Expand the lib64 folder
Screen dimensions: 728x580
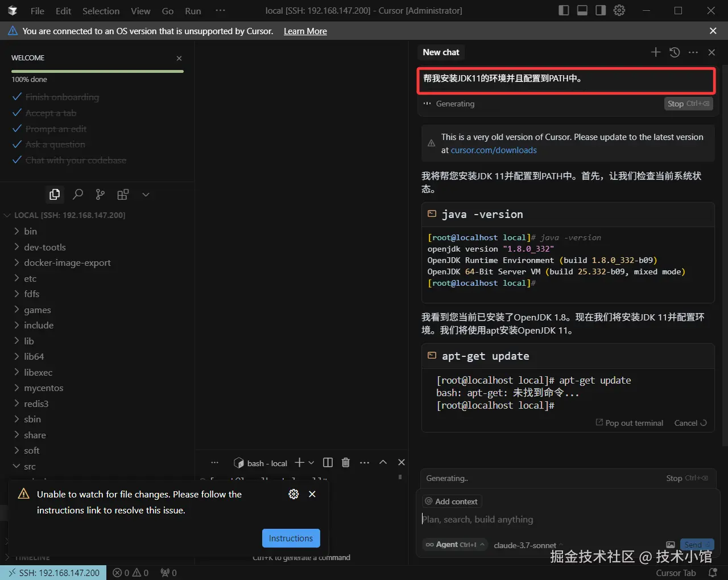coord(97,356)
